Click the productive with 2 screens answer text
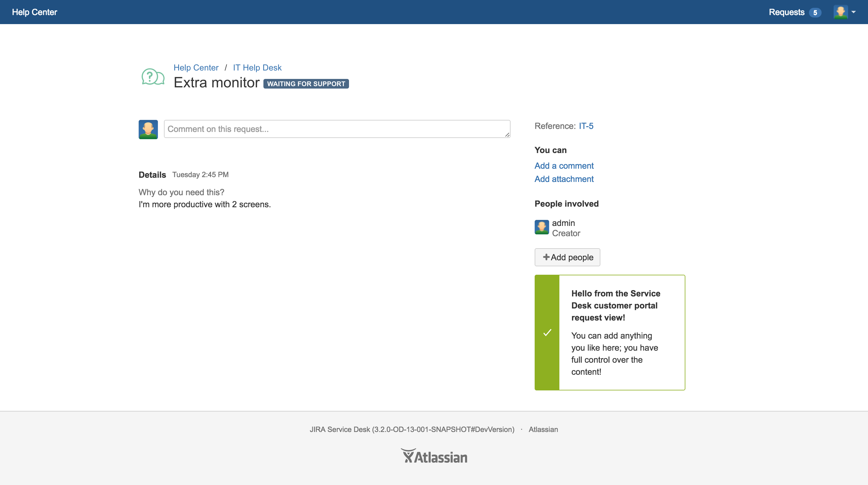 [x=205, y=205]
